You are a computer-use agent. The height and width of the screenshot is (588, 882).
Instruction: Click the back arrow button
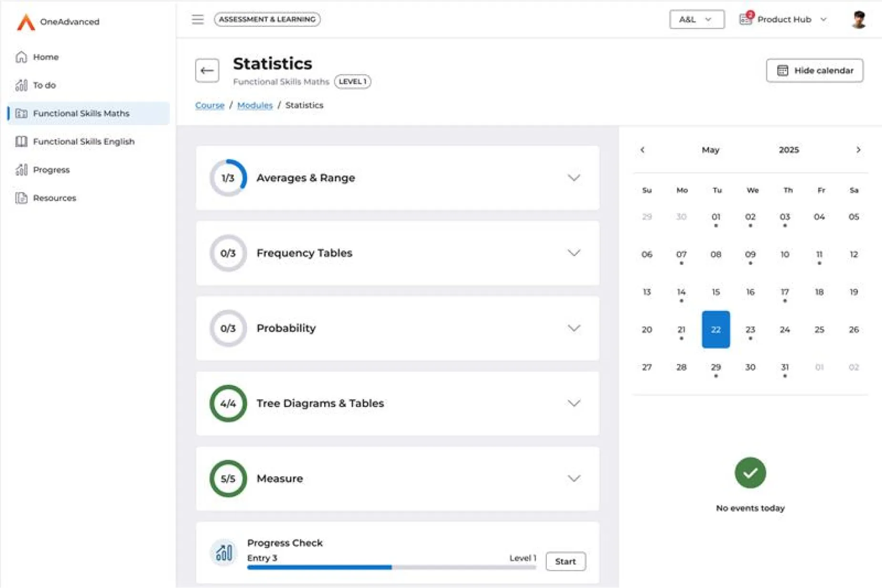(207, 71)
